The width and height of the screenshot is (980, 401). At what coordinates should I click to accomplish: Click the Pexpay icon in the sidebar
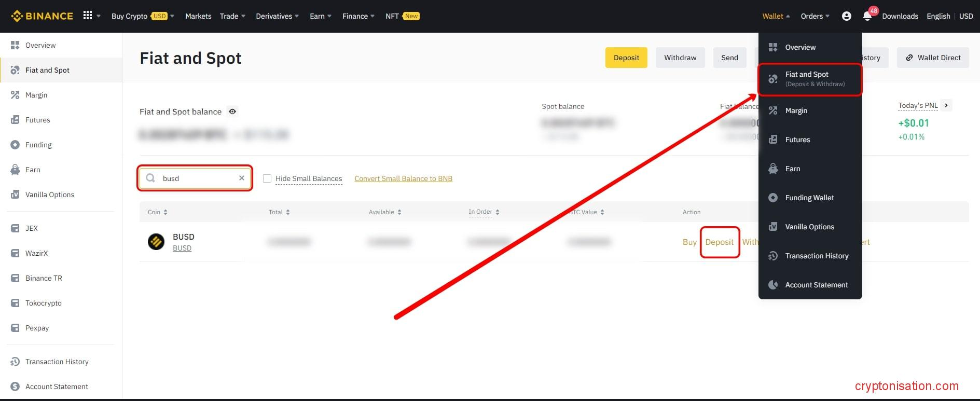click(x=15, y=328)
